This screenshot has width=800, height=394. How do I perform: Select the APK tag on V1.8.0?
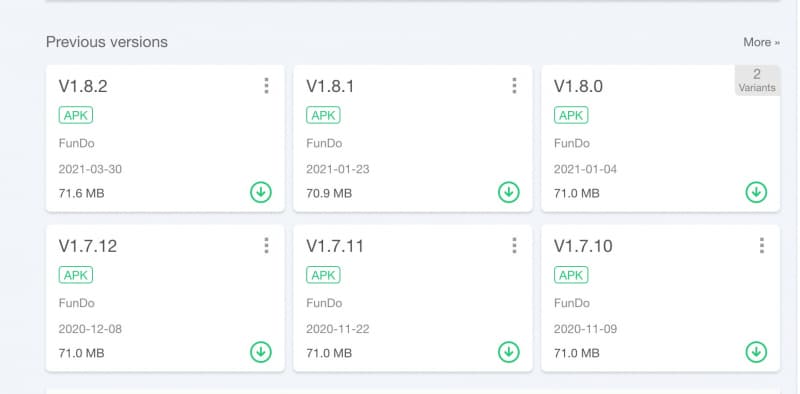[x=571, y=115]
